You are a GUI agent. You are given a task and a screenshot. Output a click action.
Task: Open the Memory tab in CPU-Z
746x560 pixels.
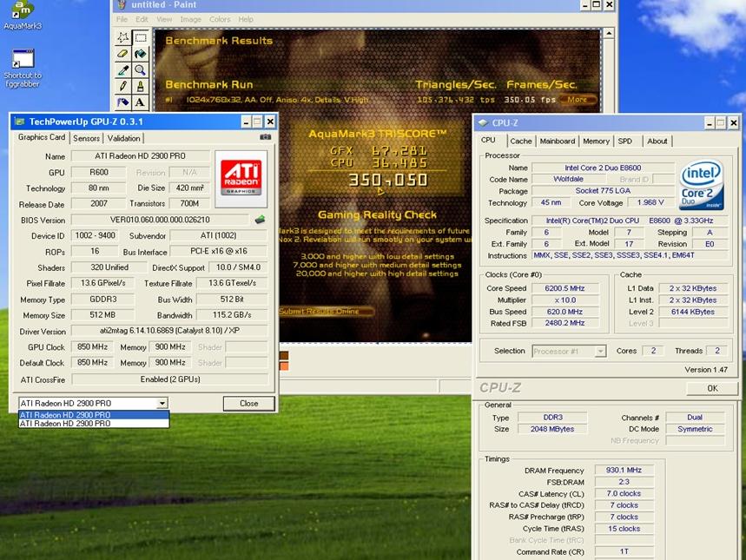596,141
